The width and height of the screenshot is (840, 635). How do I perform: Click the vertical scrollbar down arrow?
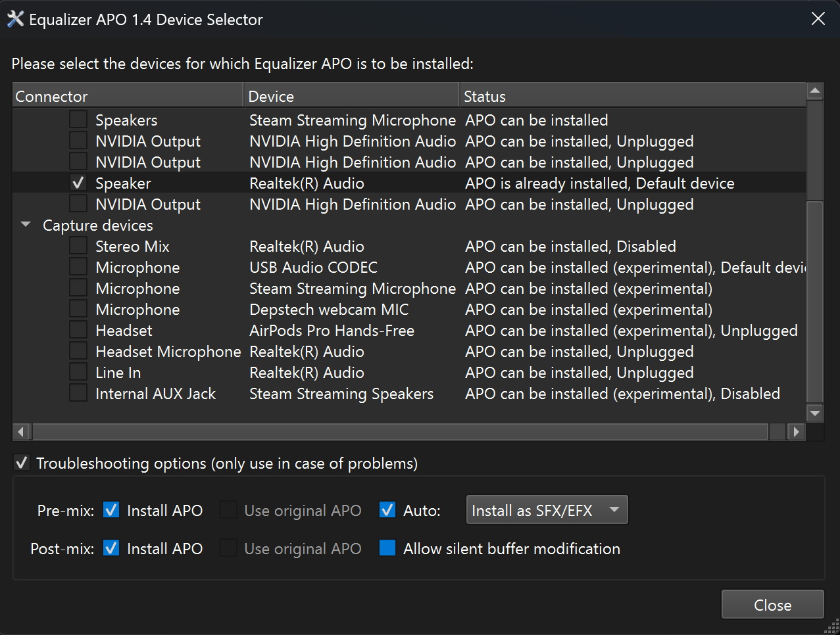coord(815,413)
